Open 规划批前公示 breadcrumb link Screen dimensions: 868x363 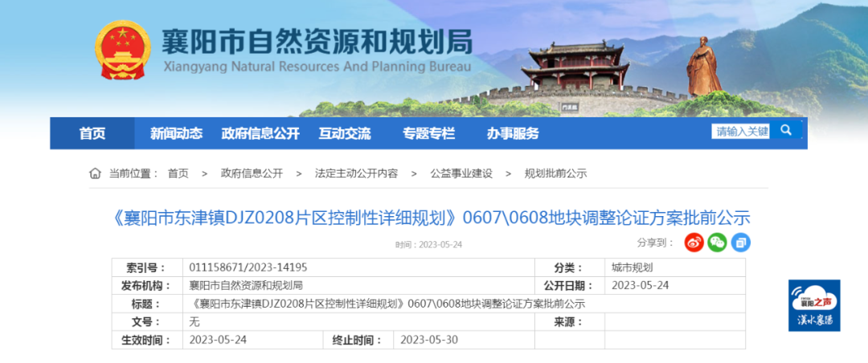[555, 173]
